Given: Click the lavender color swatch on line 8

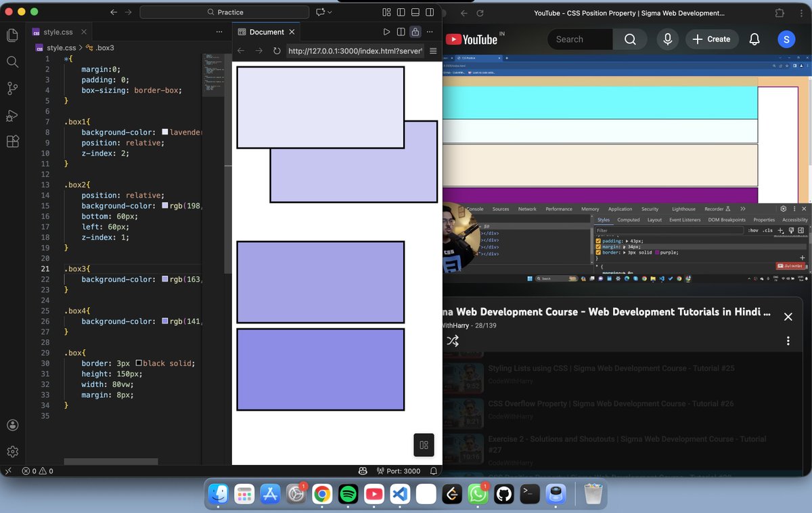Looking at the screenshot, I should [x=165, y=133].
